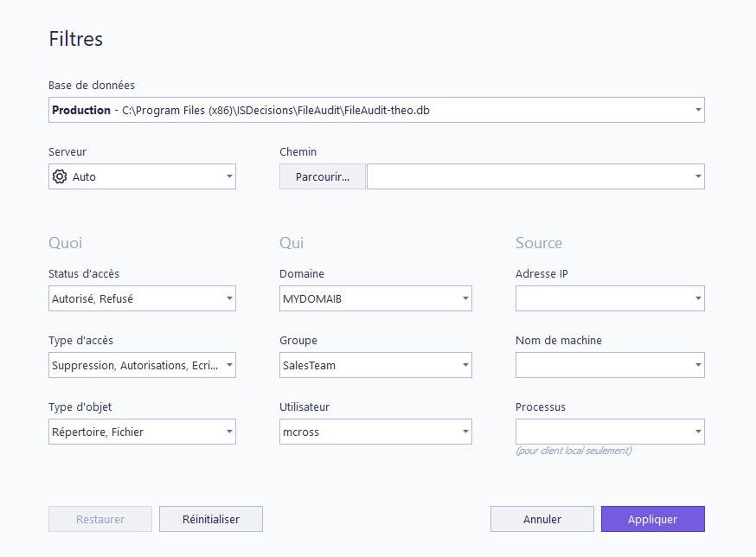Click the Autorisé, Refusé status value

(x=93, y=299)
